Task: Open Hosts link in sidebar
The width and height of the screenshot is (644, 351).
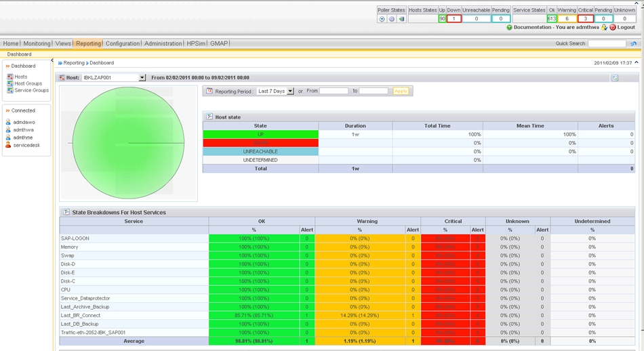Action: [21, 77]
